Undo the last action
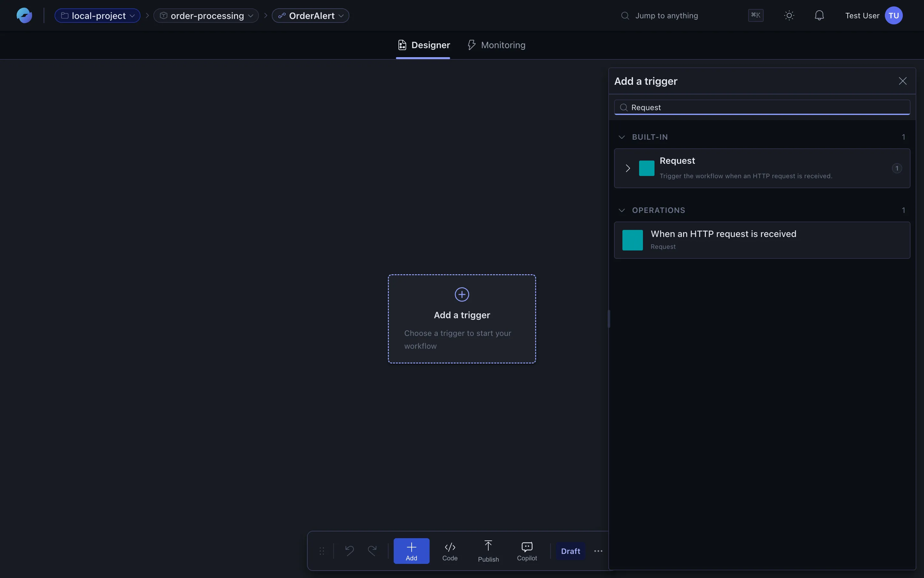The height and width of the screenshot is (578, 924). [x=349, y=550]
